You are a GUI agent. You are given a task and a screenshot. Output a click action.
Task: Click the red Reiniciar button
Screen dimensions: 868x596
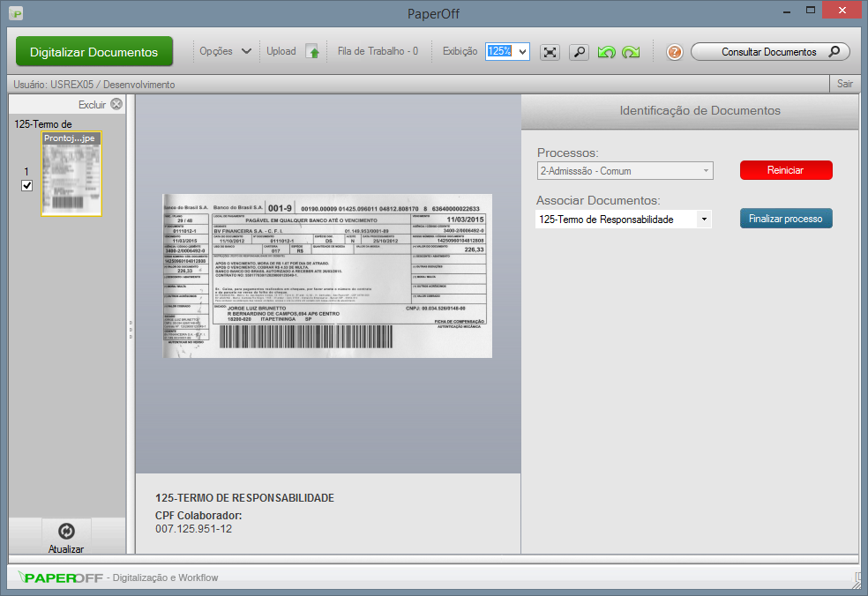(786, 170)
